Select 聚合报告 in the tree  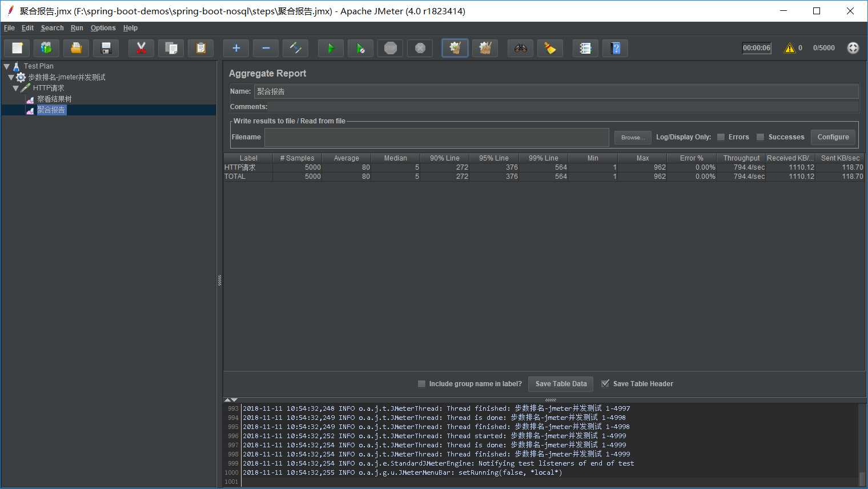coord(51,110)
